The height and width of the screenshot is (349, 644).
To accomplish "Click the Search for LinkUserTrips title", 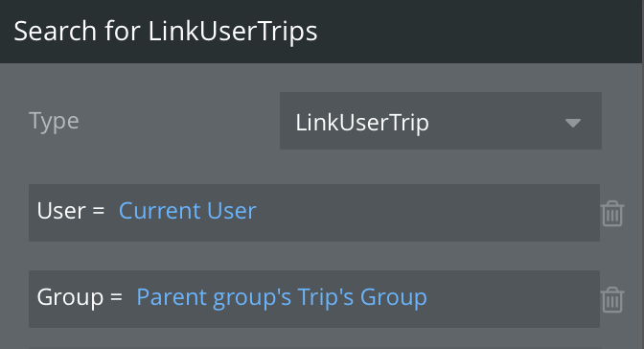I will click(166, 32).
